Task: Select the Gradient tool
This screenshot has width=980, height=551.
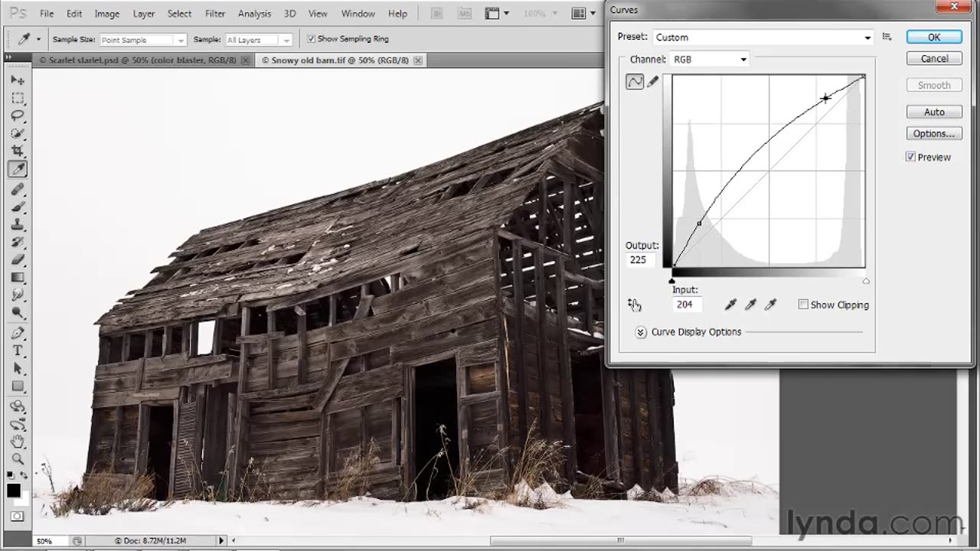Action: pyautogui.click(x=17, y=277)
